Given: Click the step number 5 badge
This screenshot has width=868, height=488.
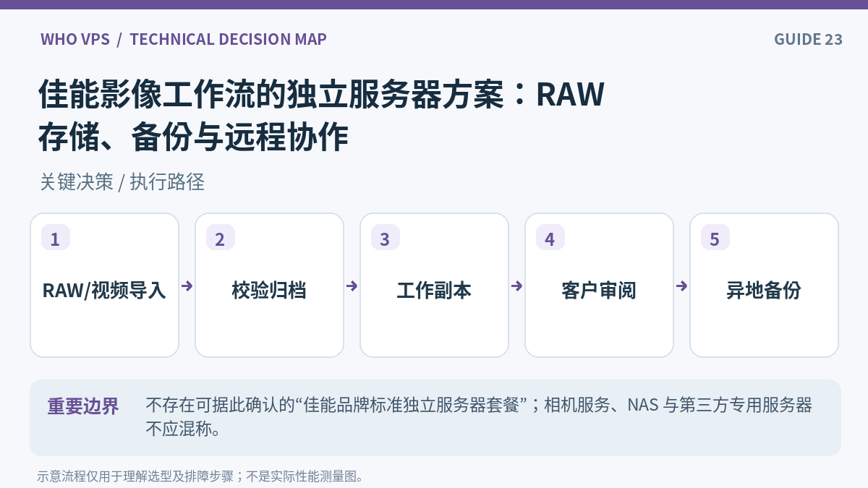Looking at the screenshot, I should pyautogui.click(x=715, y=238).
